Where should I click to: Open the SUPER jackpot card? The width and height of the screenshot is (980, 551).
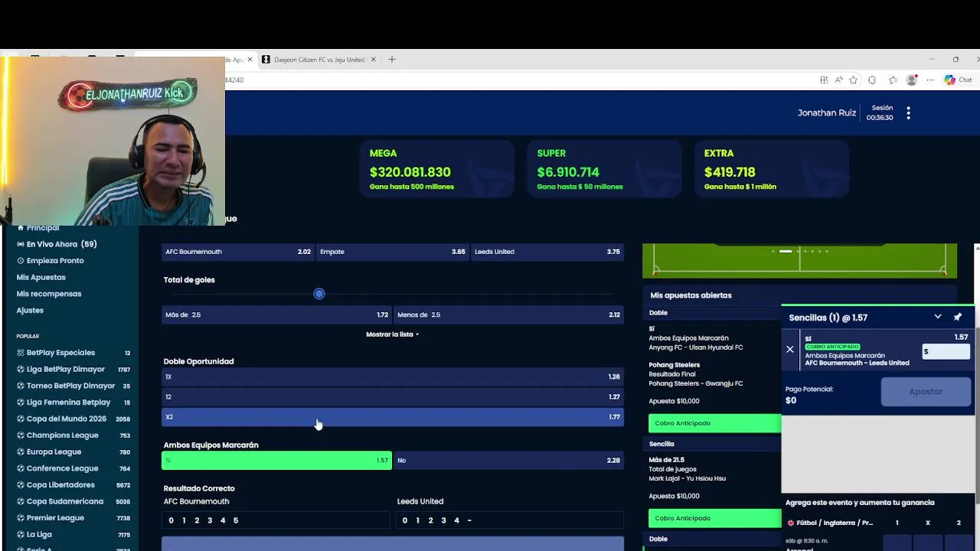604,169
